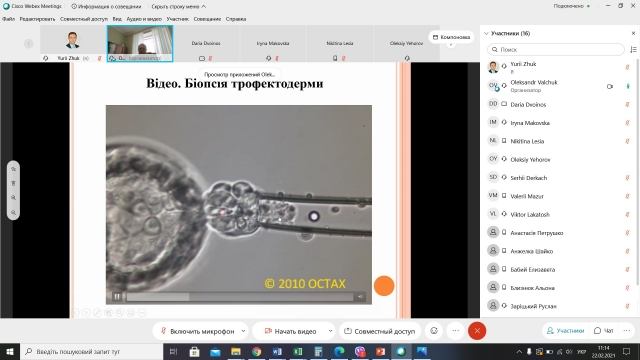
Task: Open participant list sort options
Action: point(633,49)
